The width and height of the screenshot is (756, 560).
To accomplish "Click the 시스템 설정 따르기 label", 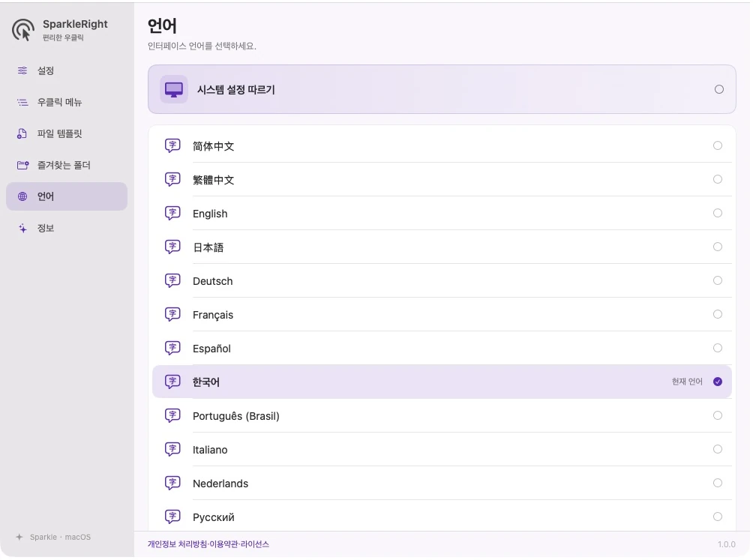I will click(235, 90).
